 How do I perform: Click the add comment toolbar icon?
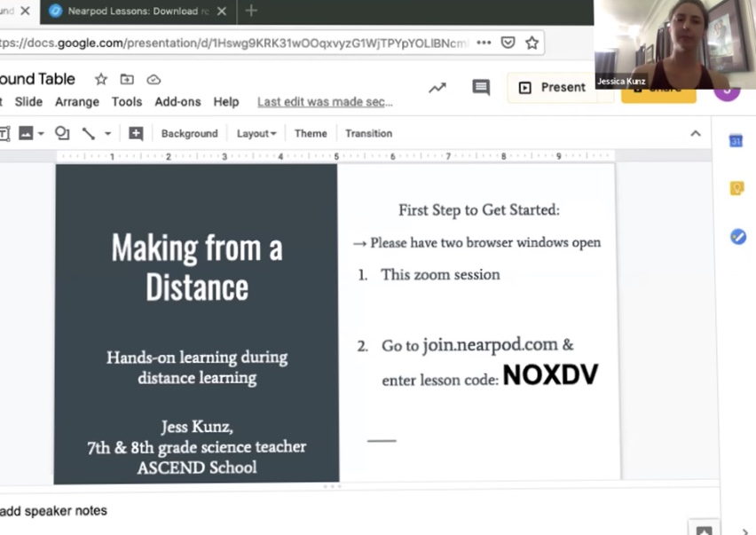tap(136, 133)
